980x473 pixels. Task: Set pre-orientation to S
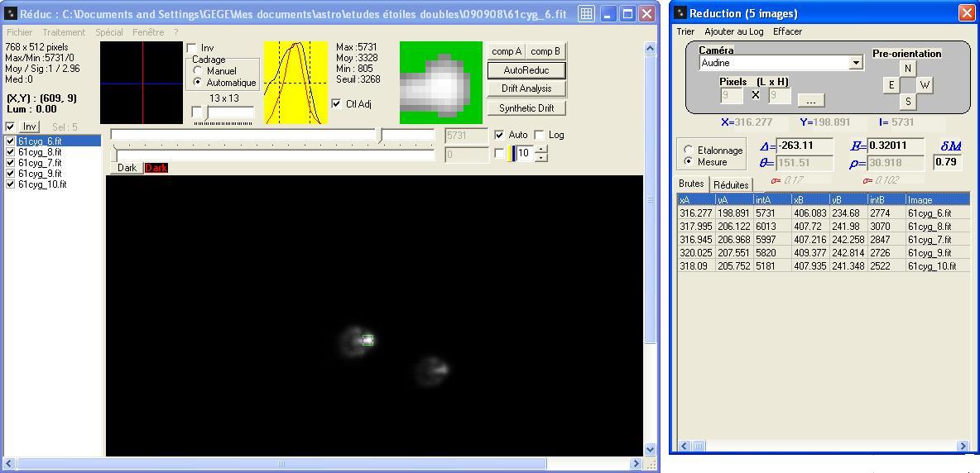coord(908,102)
